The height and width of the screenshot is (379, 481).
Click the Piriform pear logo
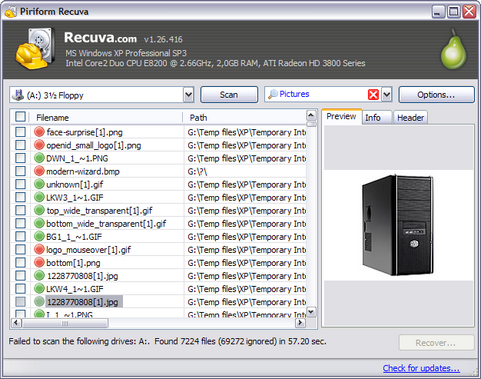pos(454,49)
